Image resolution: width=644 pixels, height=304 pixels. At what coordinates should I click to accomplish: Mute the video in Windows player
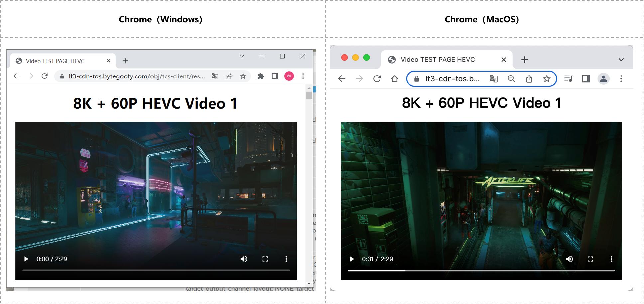[x=244, y=259]
